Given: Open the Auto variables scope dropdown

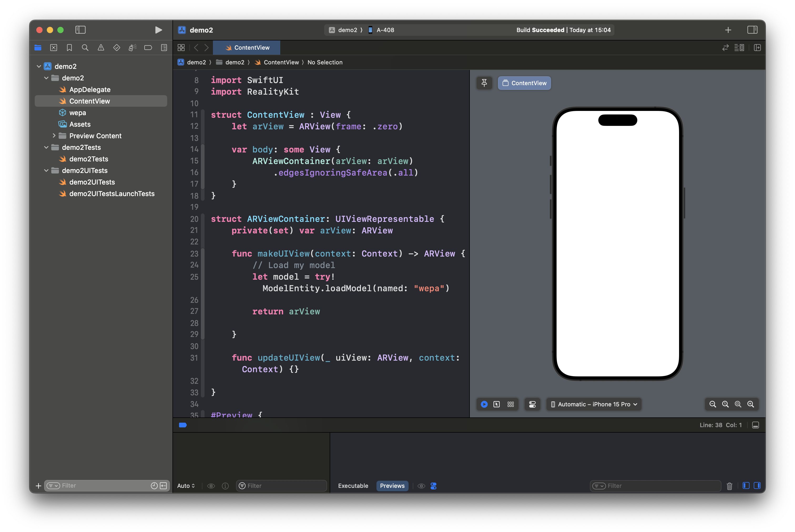Looking at the screenshot, I should 186,486.
